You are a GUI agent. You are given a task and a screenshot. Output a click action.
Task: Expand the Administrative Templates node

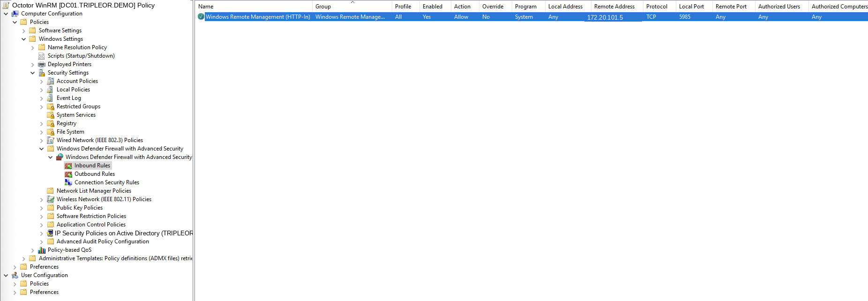[23, 259]
